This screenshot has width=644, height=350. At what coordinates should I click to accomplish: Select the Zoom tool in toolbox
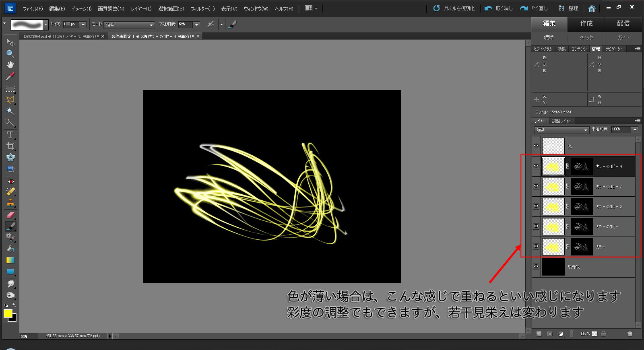(10, 54)
